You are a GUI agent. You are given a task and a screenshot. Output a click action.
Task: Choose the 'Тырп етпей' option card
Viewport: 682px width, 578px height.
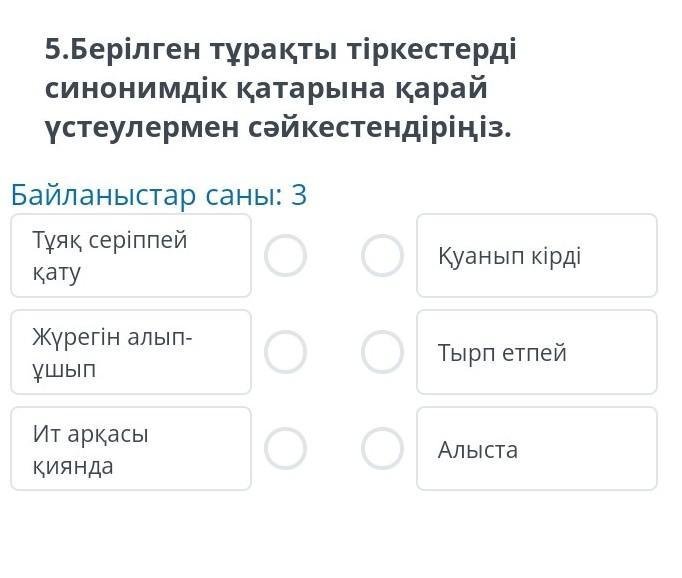pos(536,352)
